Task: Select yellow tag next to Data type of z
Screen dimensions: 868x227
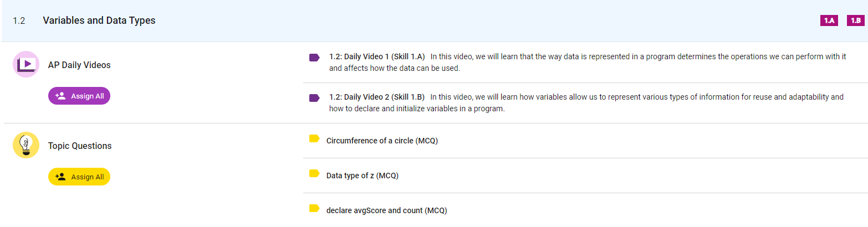Action: (x=314, y=174)
